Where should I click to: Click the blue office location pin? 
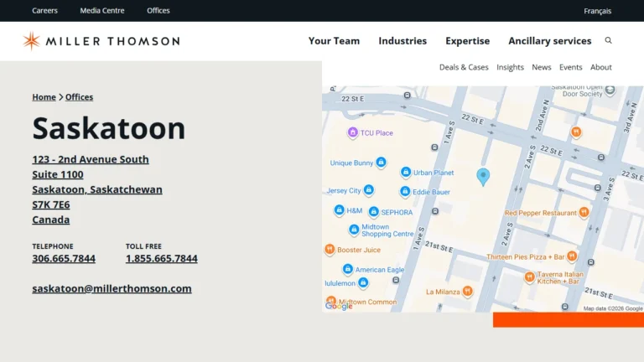(x=483, y=177)
